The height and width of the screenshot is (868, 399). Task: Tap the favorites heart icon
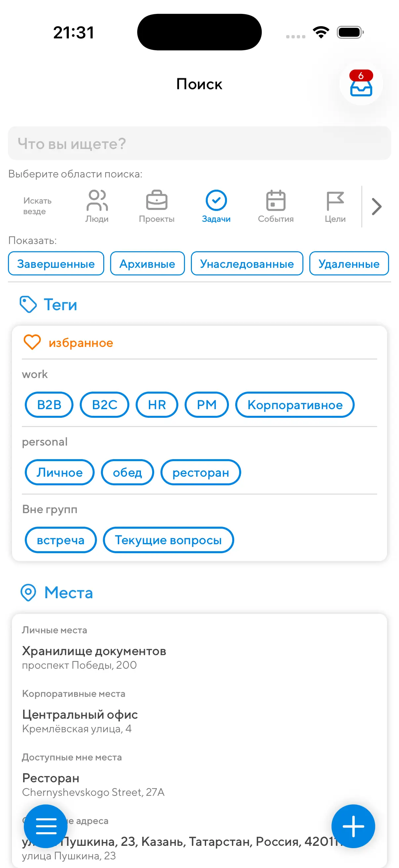32,342
